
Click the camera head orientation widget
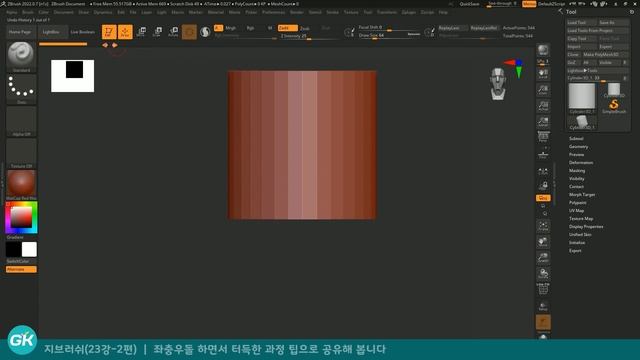click(498, 84)
